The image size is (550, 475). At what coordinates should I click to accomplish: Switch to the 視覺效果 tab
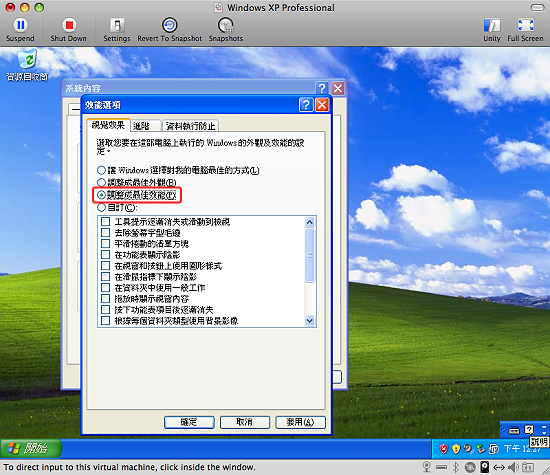[x=108, y=125]
